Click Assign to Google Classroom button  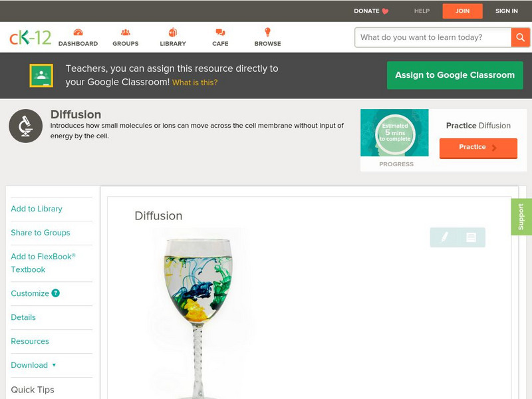point(455,75)
